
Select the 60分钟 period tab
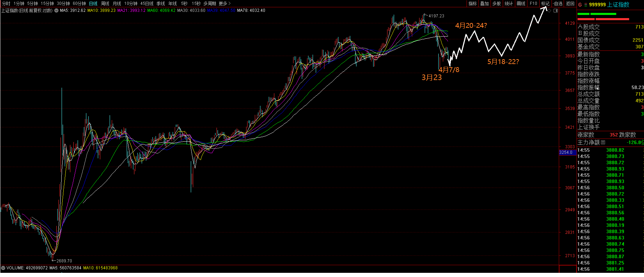79,3
